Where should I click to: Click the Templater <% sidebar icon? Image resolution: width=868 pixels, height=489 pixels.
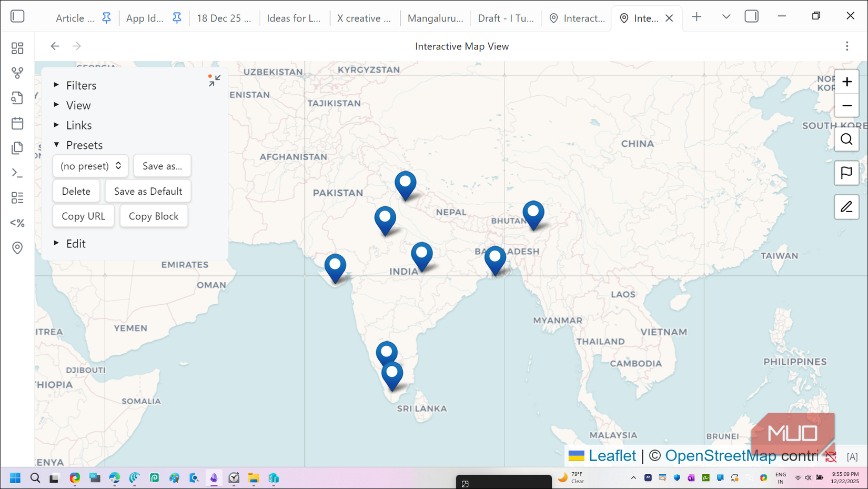[x=17, y=223]
